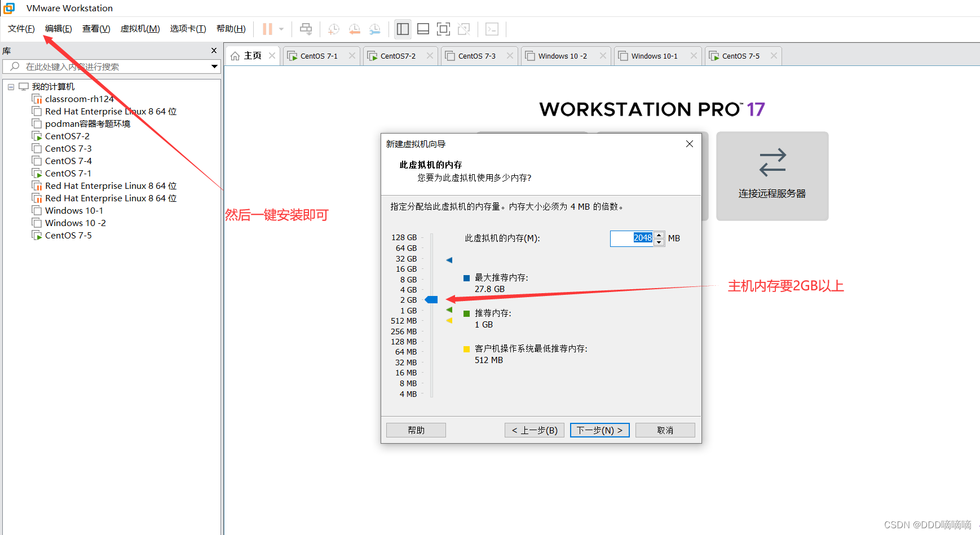Increase memory with the spinner up arrow

659,235
